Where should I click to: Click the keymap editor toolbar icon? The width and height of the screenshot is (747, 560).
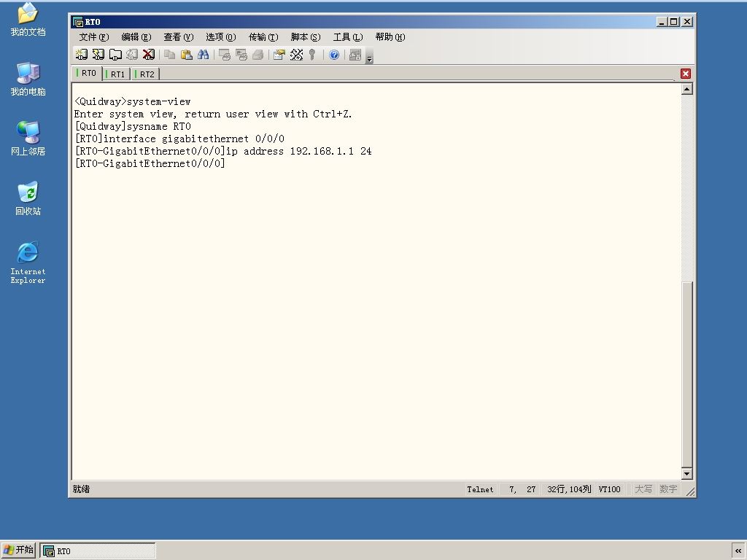[x=296, y=55]
